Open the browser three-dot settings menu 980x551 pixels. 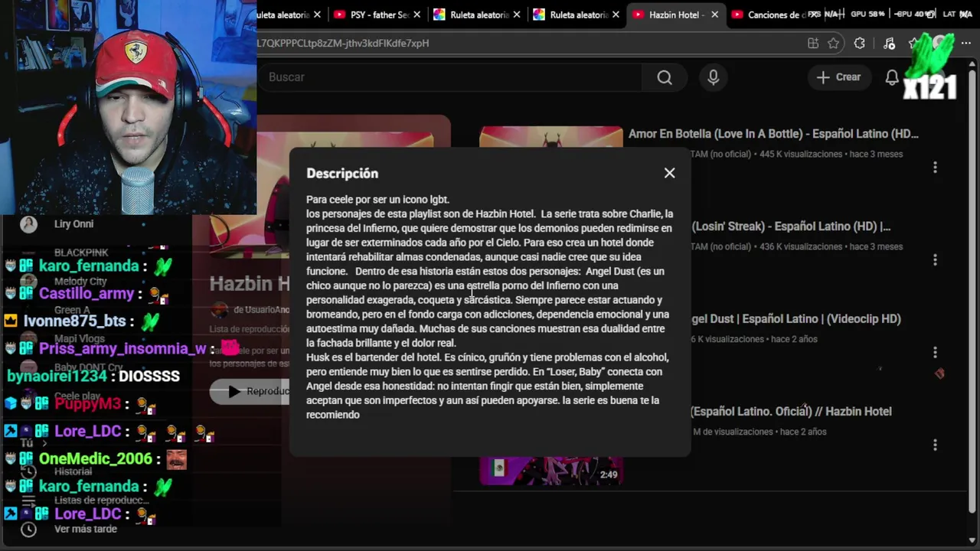[x=966, y=44]
